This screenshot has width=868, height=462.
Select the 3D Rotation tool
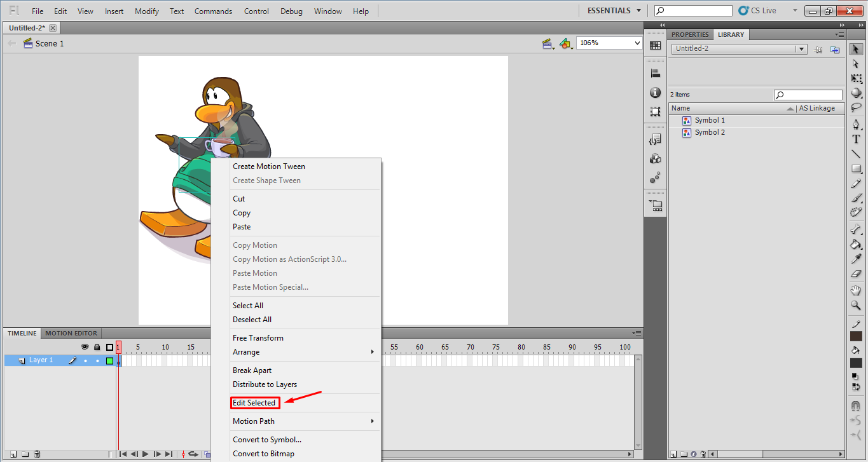click(856, 93)
